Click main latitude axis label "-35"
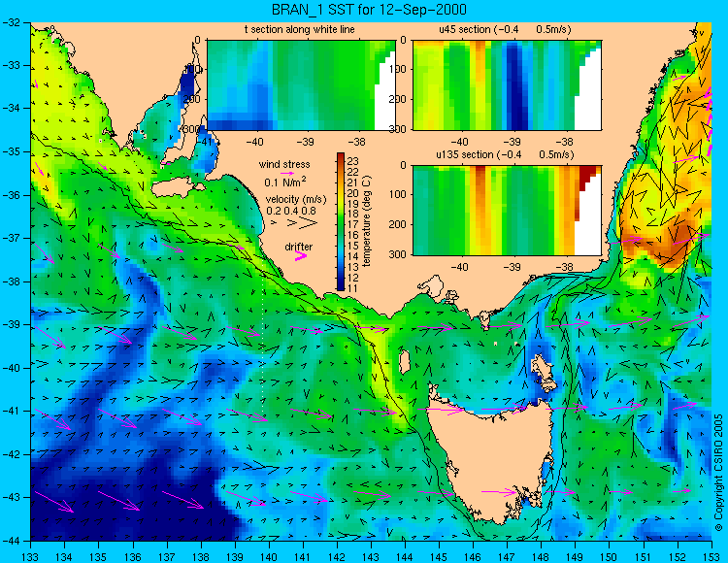The height and width of the screenshot is (563, 728). pos(11,151)
